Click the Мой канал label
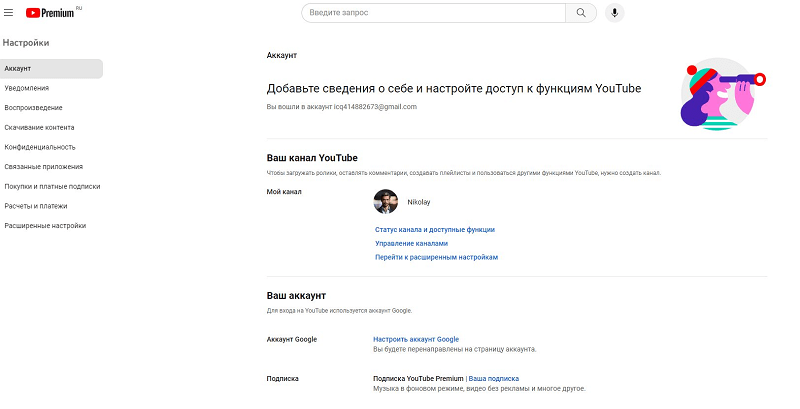 tap(284, 192)
